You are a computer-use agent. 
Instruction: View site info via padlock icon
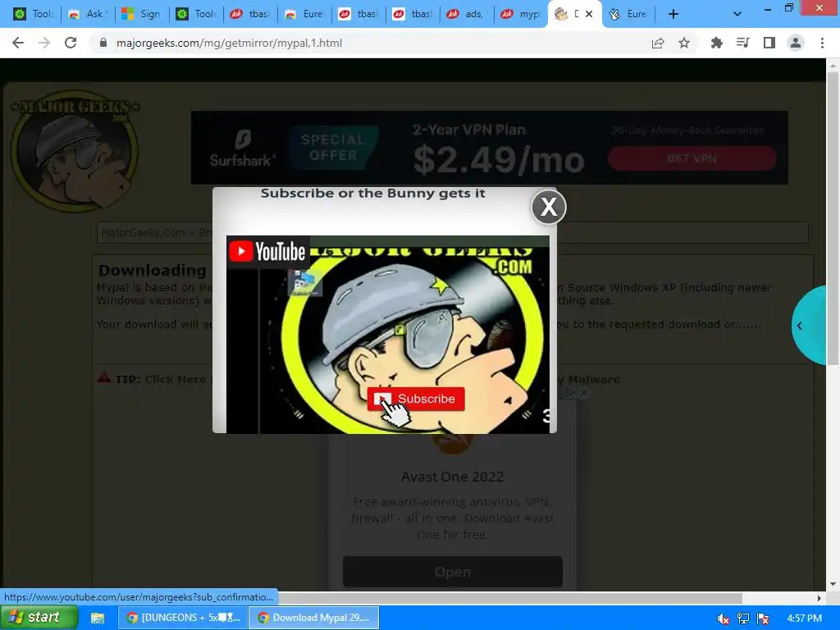103,43
